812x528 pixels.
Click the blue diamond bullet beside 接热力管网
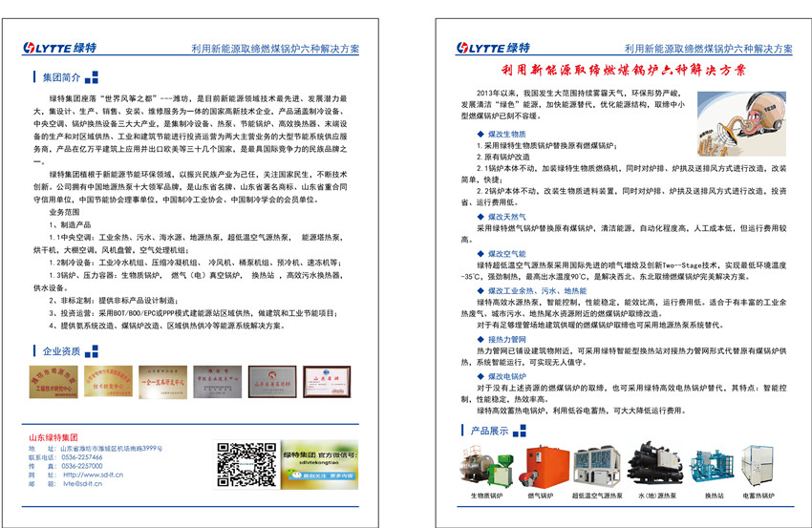(x=480, y=339)
